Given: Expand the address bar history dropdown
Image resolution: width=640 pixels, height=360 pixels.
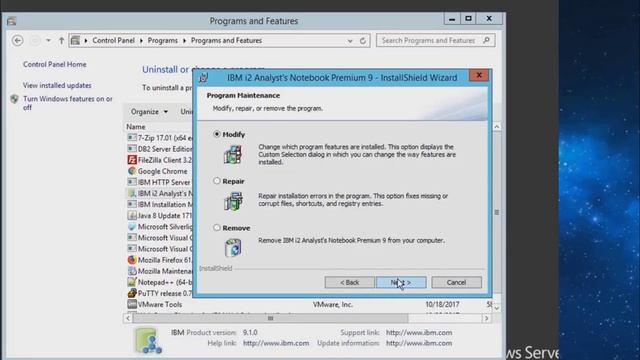Looking at the screenshot, I should coord(350,41).
